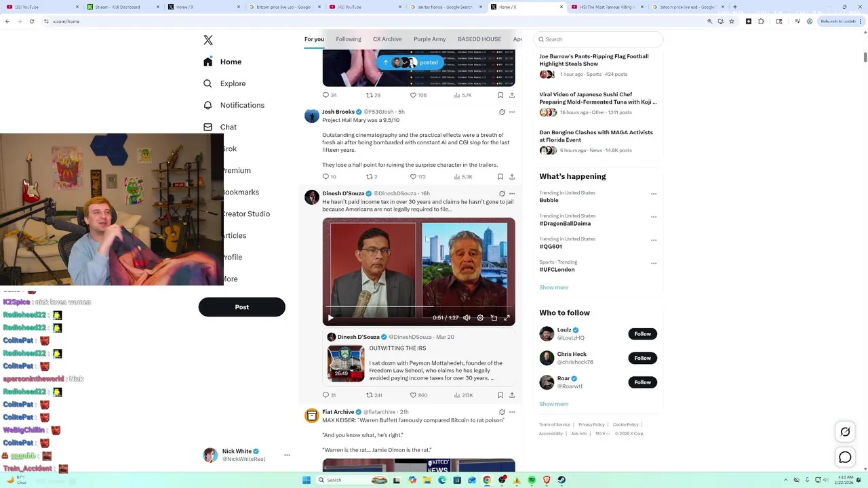Switch to the Following tab

click(x=349, y=39)
